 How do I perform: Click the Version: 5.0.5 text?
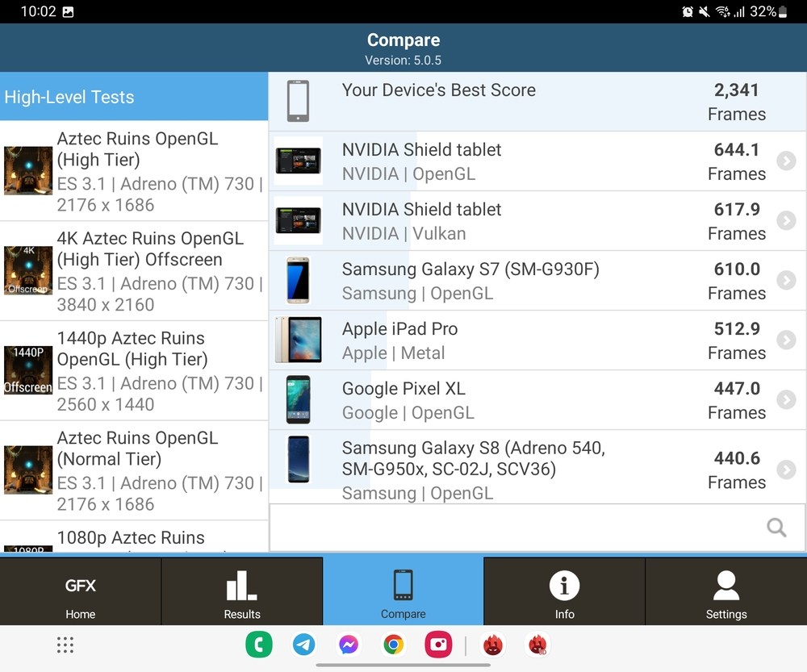coord(403,61)
